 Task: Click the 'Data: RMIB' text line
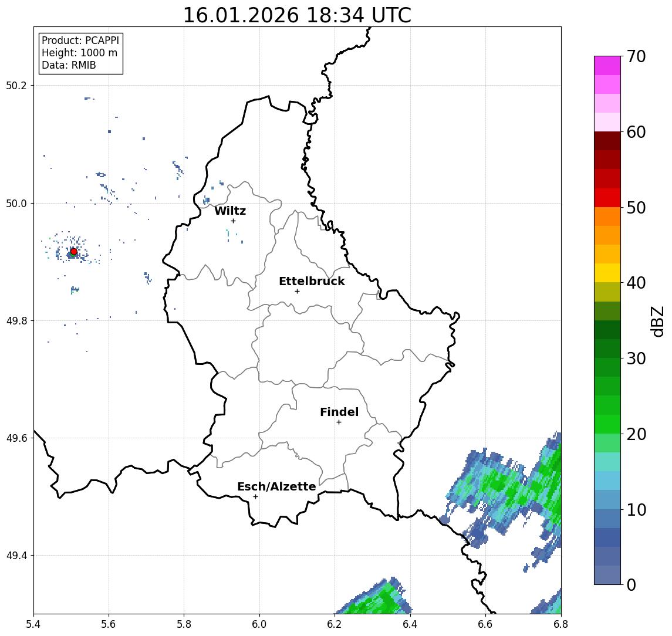click(x=69, y=65)
